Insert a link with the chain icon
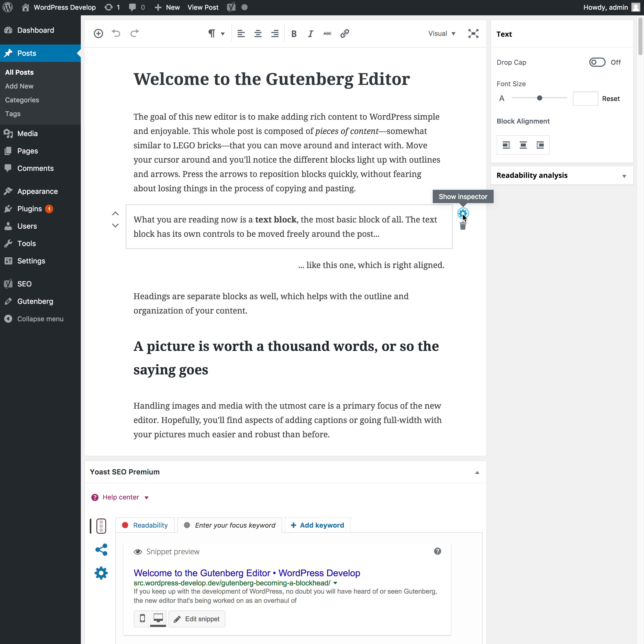644x644 pixels. pyautogui.click(x=345, y=34)
